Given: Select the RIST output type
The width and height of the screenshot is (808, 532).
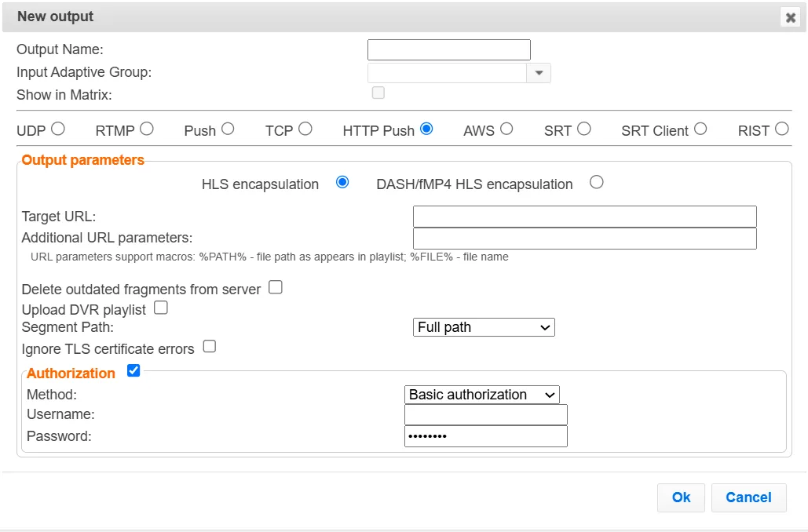Looking at the screenshot, I should tap(781, 129).
